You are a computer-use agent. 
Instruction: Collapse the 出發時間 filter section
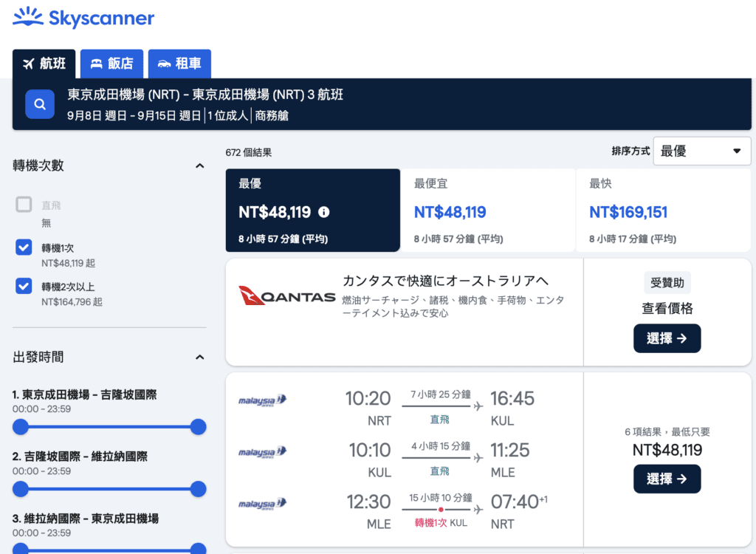200,357
